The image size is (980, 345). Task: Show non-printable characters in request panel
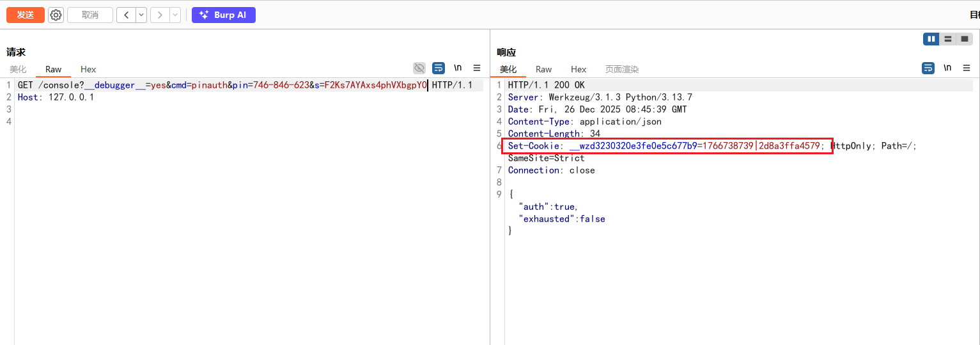pyautogui.click(x=458, y=68)
